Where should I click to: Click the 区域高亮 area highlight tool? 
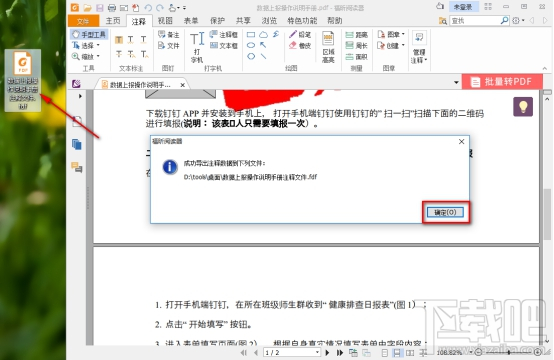tap(328, 47)
